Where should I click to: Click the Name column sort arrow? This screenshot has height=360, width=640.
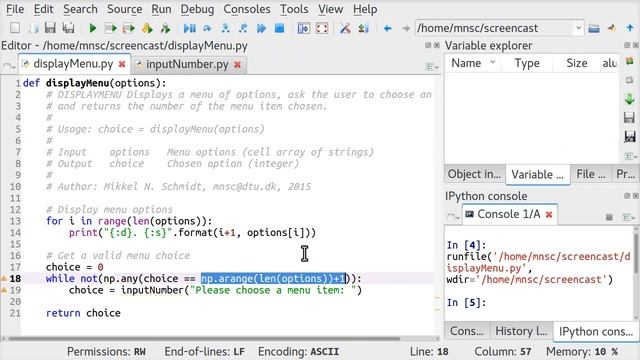493,62
